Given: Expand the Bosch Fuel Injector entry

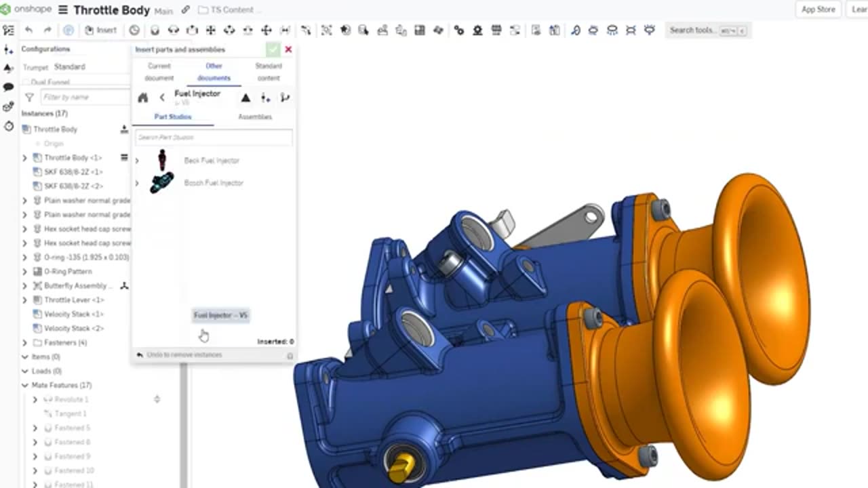Looking at the screenshot, I should pos(137,183).
